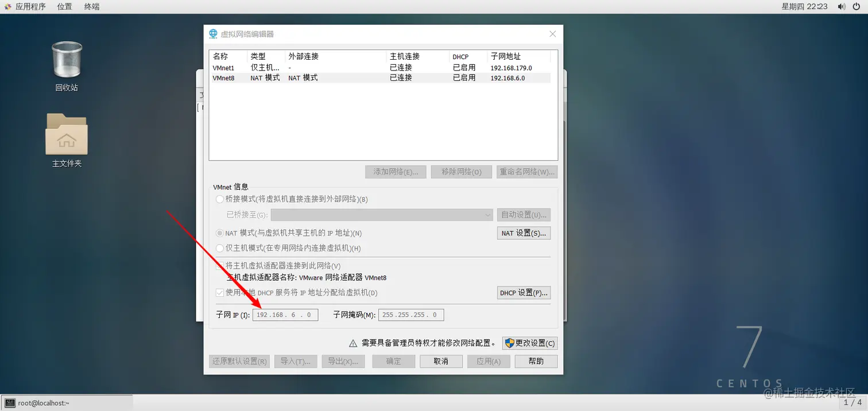Click the 重命名网络(W)... button
868x411 pixels.
point(527,172)
